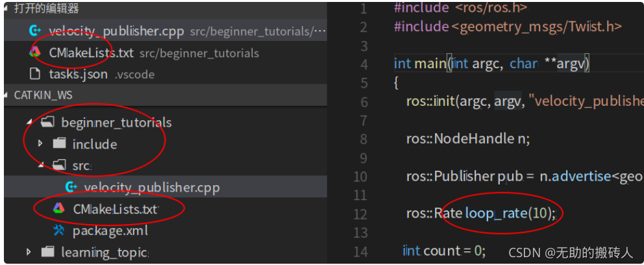
Task: Select the src folder label
Action: (82, 166)
